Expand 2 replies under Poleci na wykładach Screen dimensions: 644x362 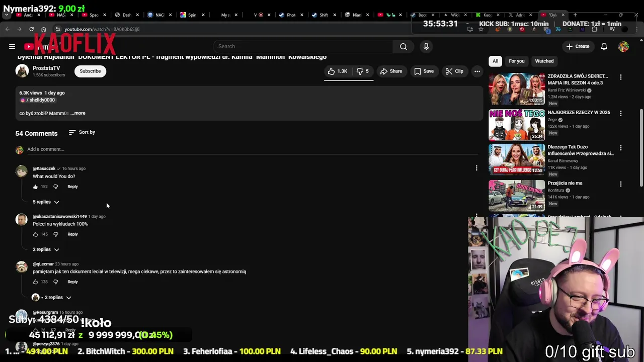pyautogui.click(x=46, y=249)
